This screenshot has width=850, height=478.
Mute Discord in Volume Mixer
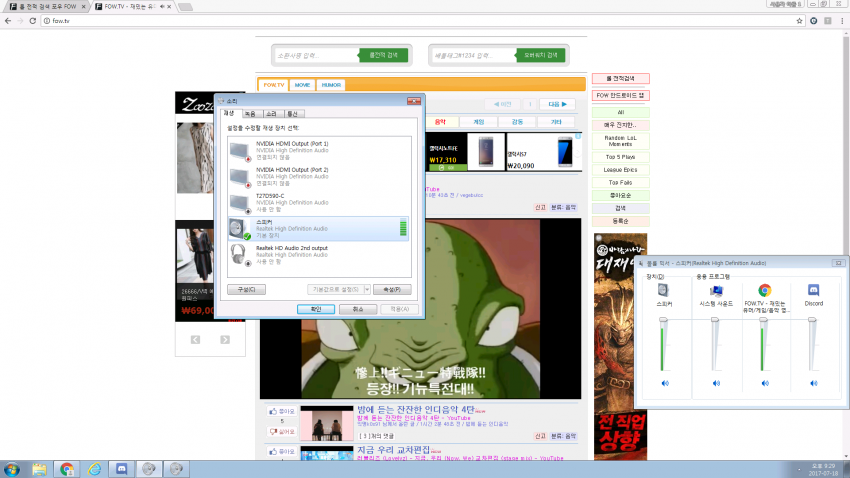coord(814,383)
